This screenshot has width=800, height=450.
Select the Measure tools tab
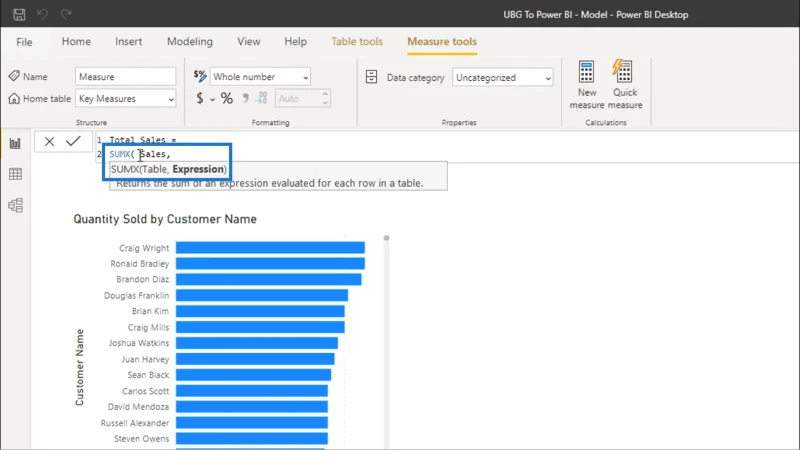(442, 41)
